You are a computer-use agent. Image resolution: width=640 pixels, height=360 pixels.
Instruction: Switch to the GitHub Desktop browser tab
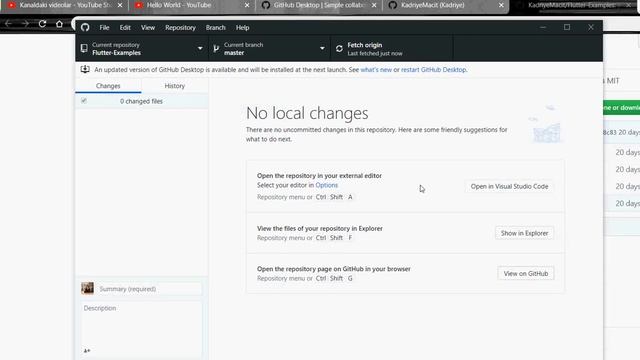(x=318, y=5)
